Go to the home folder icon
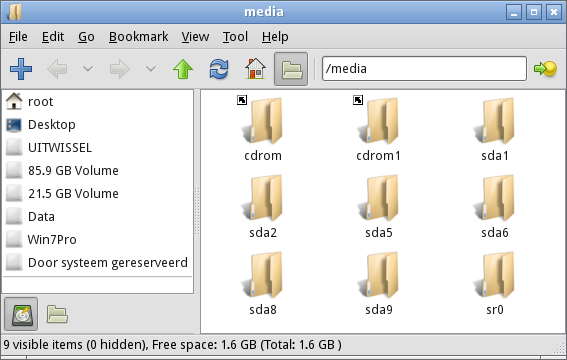The width and height of the screenshot is (567, 360). click(x=255, y=69)
